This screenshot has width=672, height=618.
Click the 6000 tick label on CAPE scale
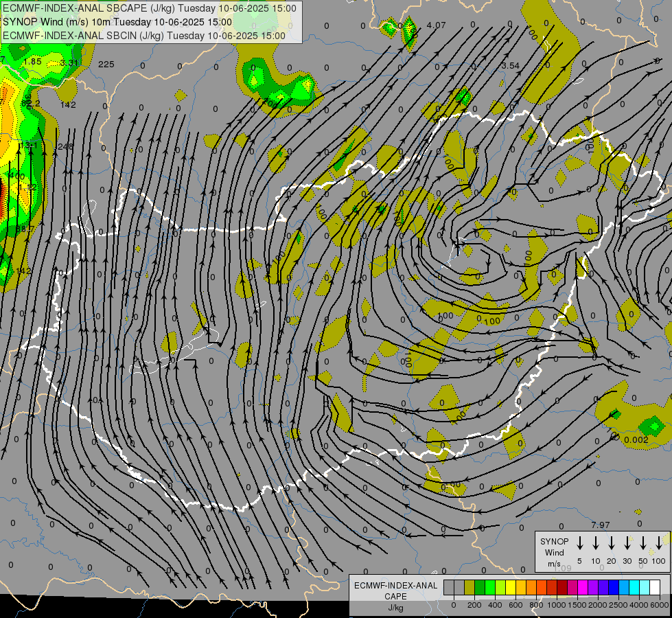click(660, 605)
